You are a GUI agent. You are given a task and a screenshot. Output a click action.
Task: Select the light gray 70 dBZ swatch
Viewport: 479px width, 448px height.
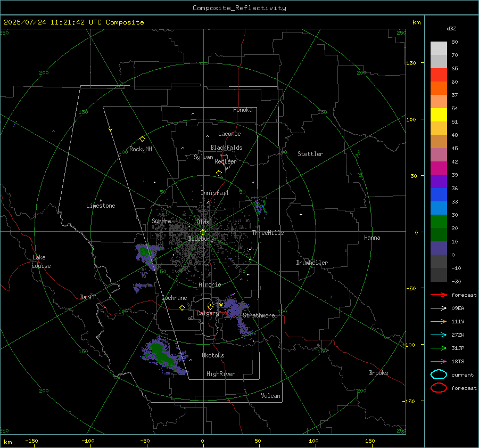[x=439, y=48]
